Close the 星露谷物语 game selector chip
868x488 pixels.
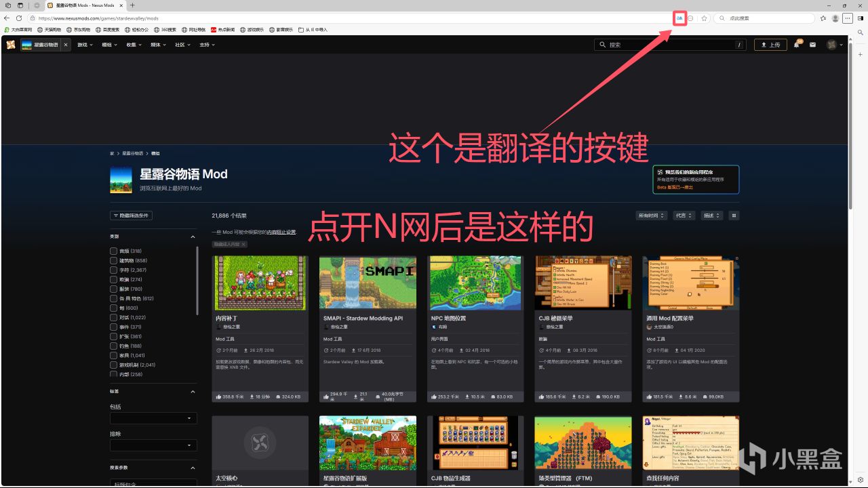(x=66, y=45)
